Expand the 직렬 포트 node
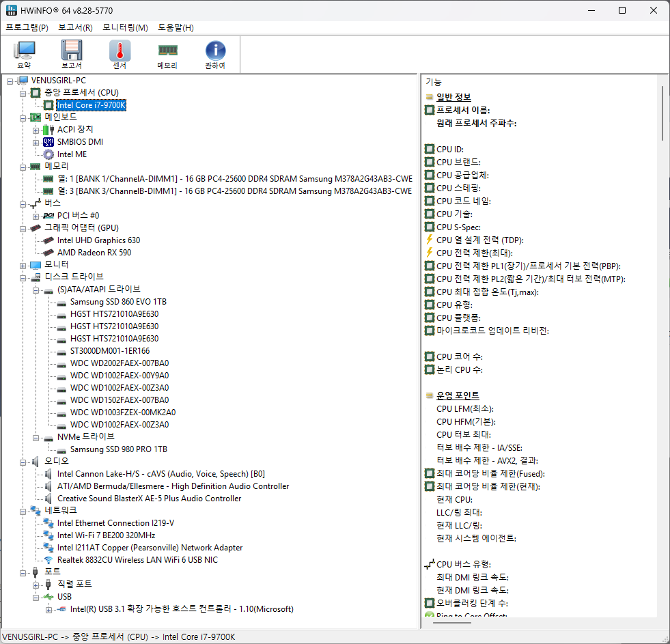 (x=36, y=585)
